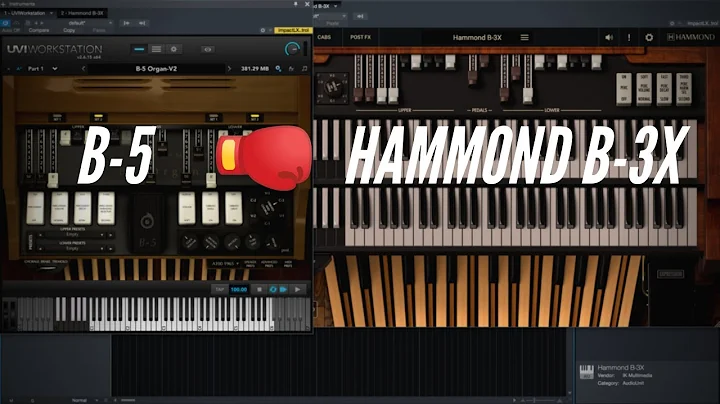Open the CABS tab in Hammond B-3X
The image size is (720, 404).
(x=324, y=37)
